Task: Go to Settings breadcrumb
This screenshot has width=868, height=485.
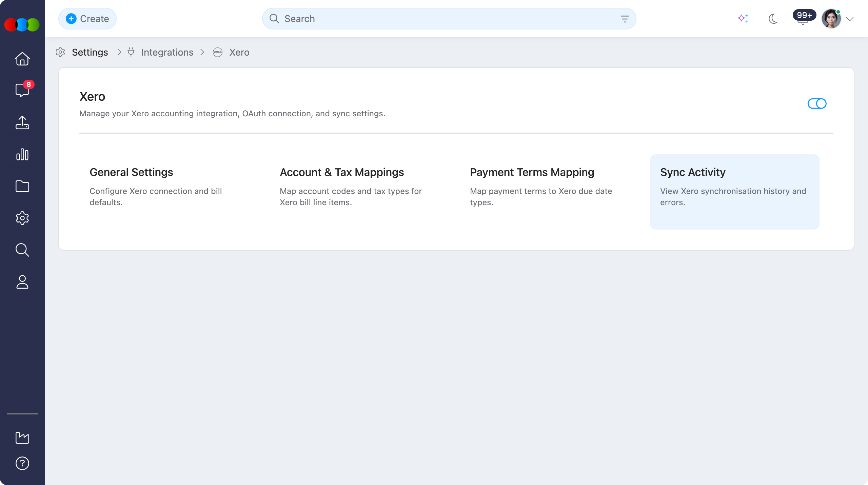Action: 90,52
